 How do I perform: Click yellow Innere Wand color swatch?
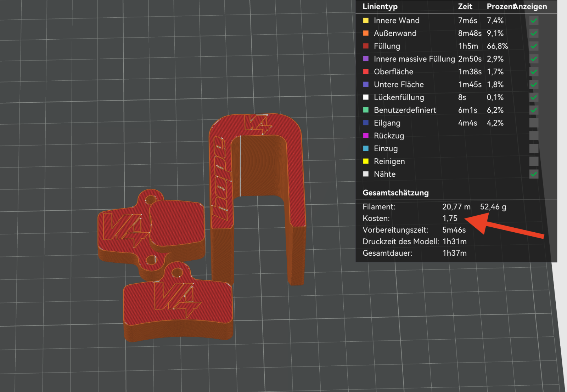click(366, 21)
